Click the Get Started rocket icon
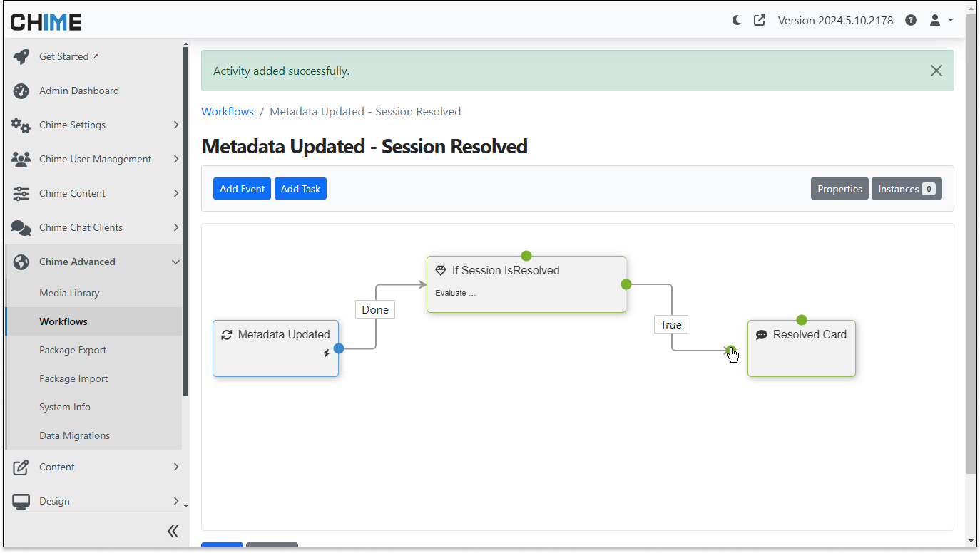The width and height of the screenshot is (980, 553). [21, 56]
